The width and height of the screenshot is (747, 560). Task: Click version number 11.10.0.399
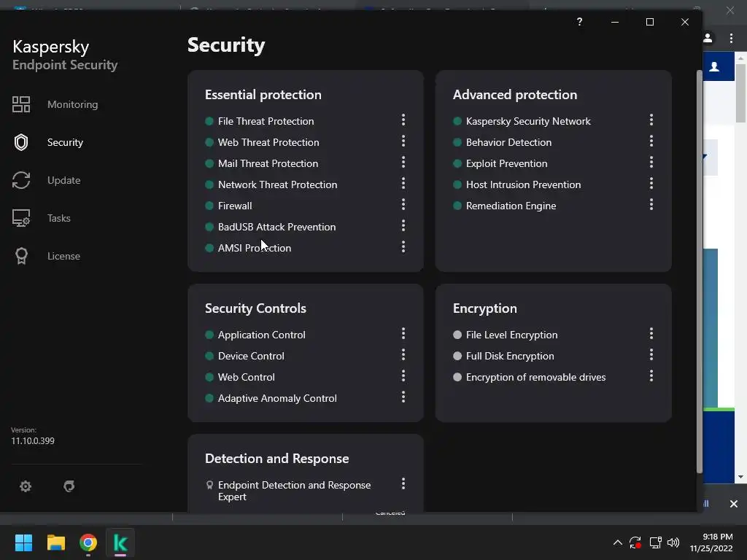33,441
